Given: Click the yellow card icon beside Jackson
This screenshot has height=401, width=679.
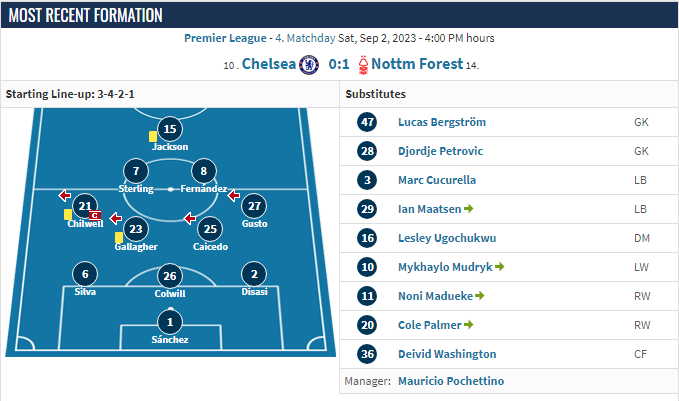Looking at the screenshot, I should pyautogui.click(x=153, y=136).
